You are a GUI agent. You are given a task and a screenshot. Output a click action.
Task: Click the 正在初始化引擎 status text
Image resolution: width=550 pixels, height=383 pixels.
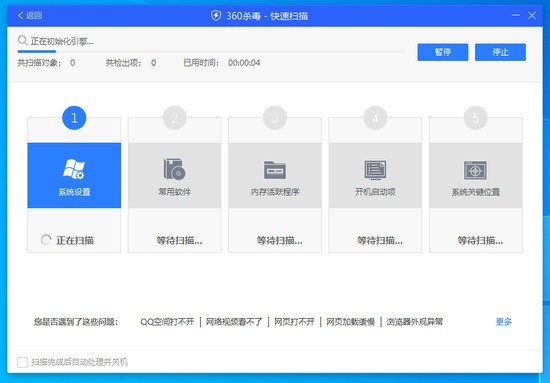click(62, 41)
